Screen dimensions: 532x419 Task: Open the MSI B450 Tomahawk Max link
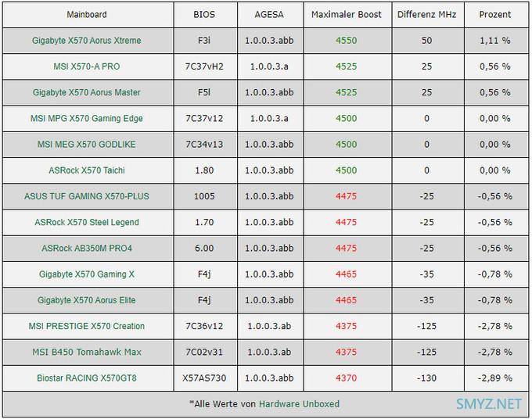click(x=87, y=353)
